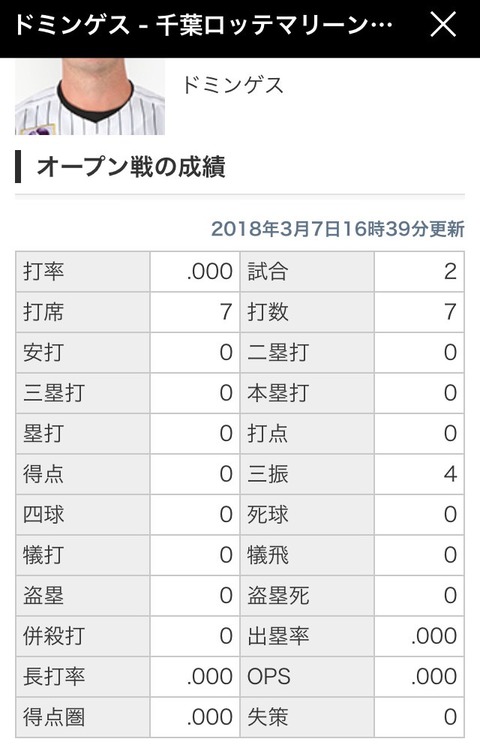Select the OPS label cell
The image size is (480, 748).
coord(307,677)
